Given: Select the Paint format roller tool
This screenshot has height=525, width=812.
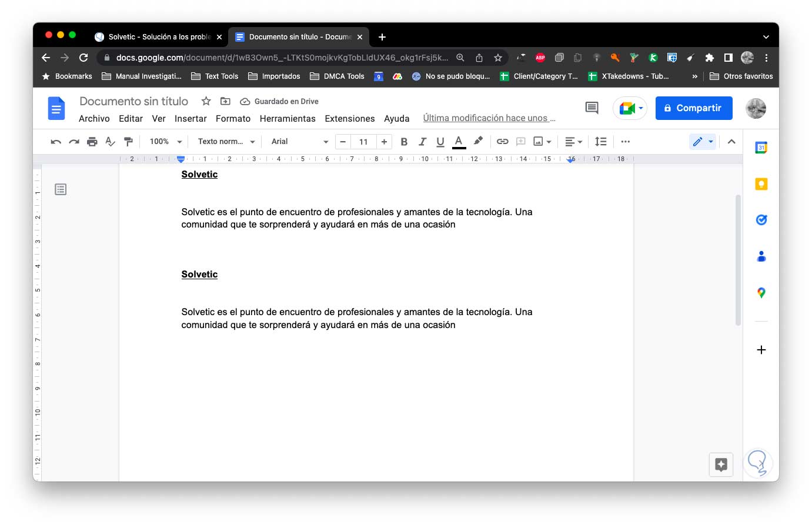Looking at the screenshot, I should [x=128, y=142].
